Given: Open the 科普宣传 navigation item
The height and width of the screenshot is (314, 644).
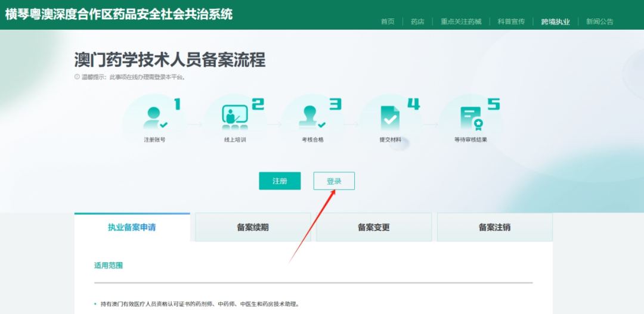Looking at the screenshot, I should (512, 22).
